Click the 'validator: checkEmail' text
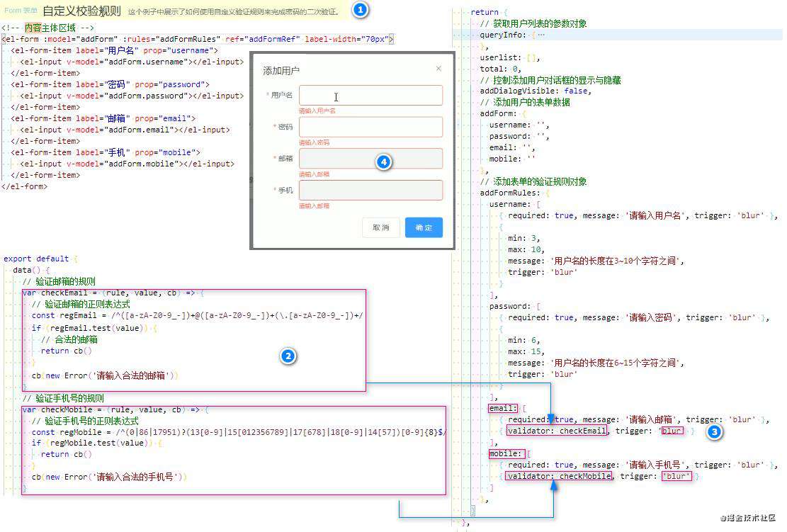The height and width of the screenshot is (532, 787). (x=557, y=431)
